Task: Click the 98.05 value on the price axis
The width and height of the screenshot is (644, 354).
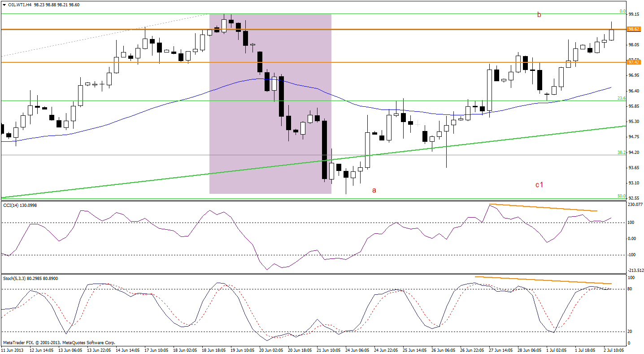Action: coord(634,45)
